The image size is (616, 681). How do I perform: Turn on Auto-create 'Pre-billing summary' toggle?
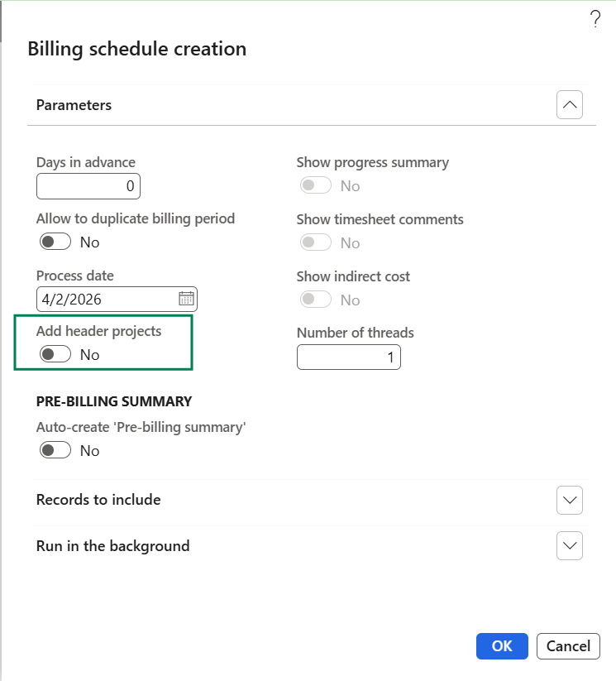pyautogui.click(x=55, y=450)
